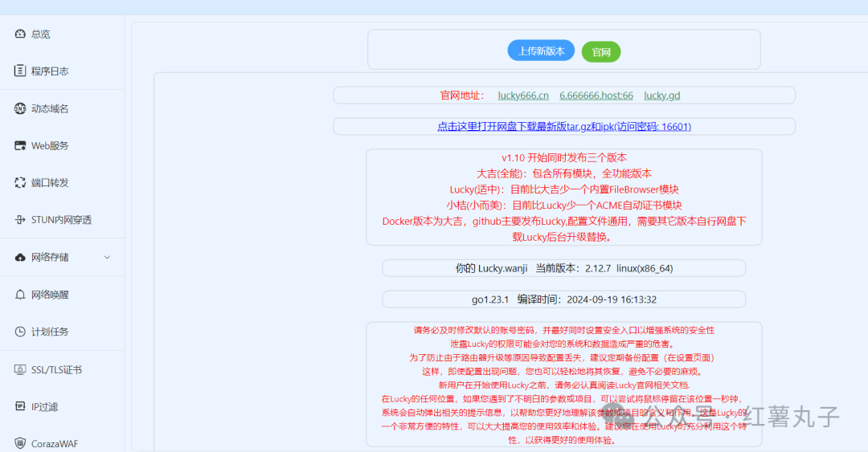Open 计划任务 in the sidebar
Image resolution: width=868 pixels, height=452 pixels.
tap(62, 332)
